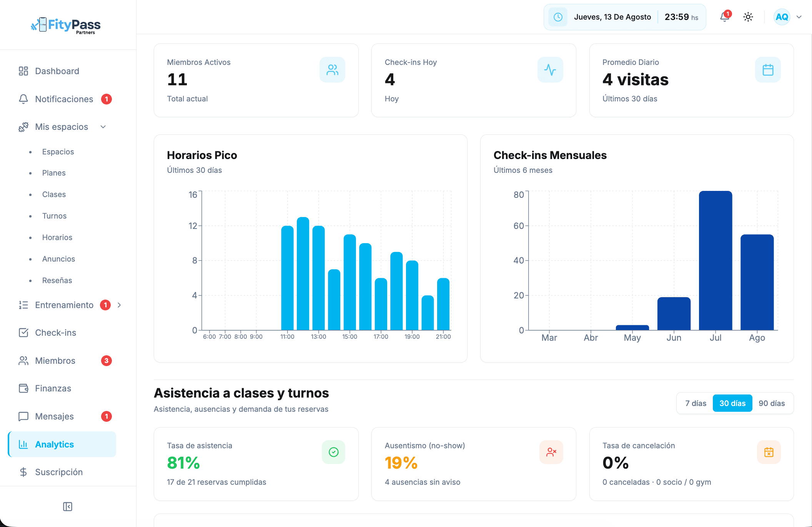Open the Planes submenu item
Image resolution: width=812 pixels, height=527 pixels.
(54, 173)
